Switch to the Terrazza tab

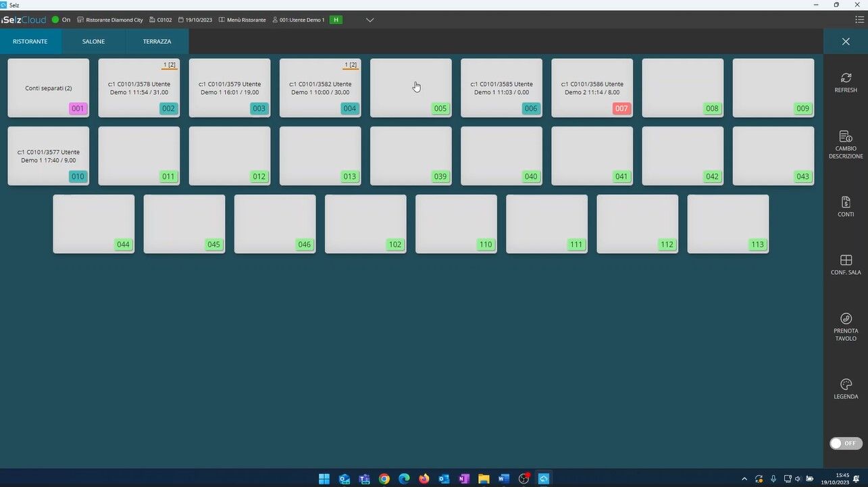tap(157, 42)
